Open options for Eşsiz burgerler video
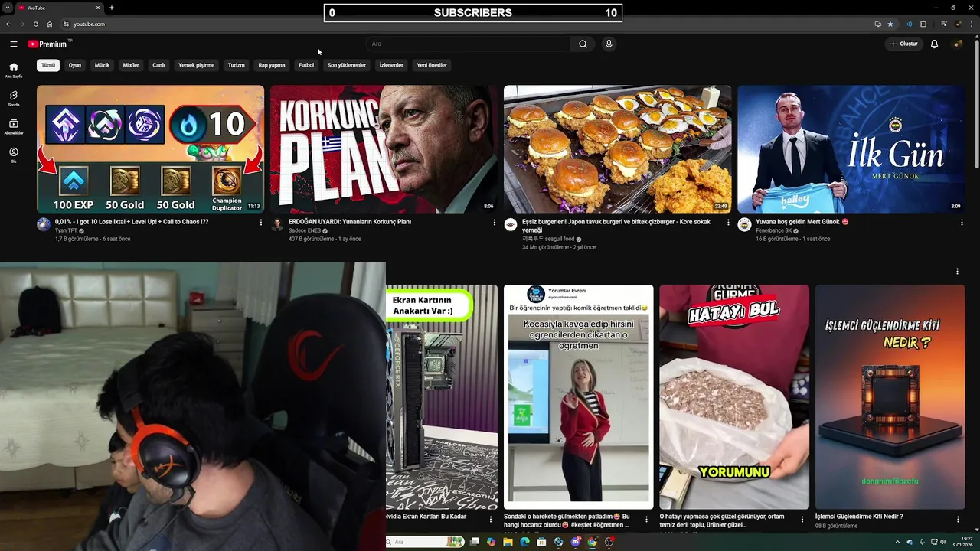This screenshot has height=551, width=980. pos(728,223)
